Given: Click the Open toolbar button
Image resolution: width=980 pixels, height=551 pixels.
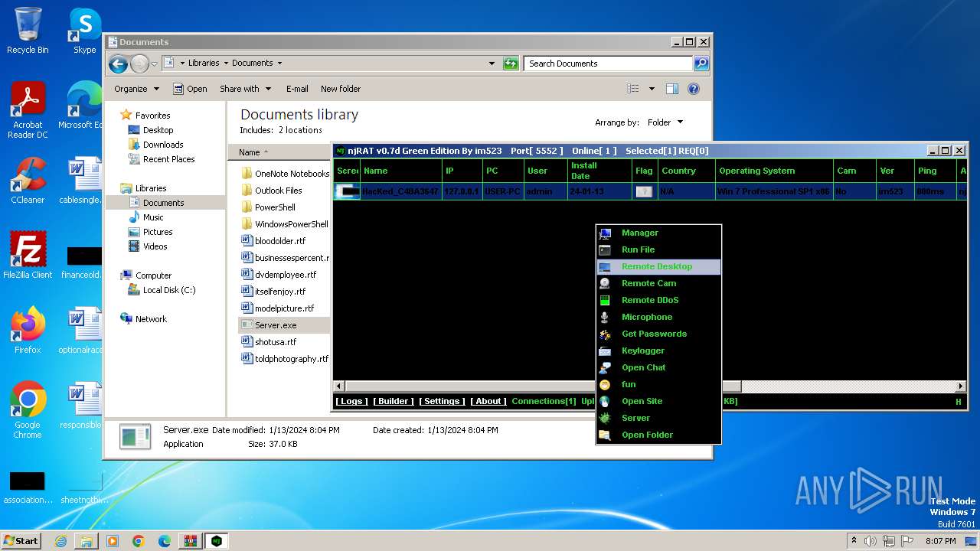Looking at the screenshot, I should [190, 89].
